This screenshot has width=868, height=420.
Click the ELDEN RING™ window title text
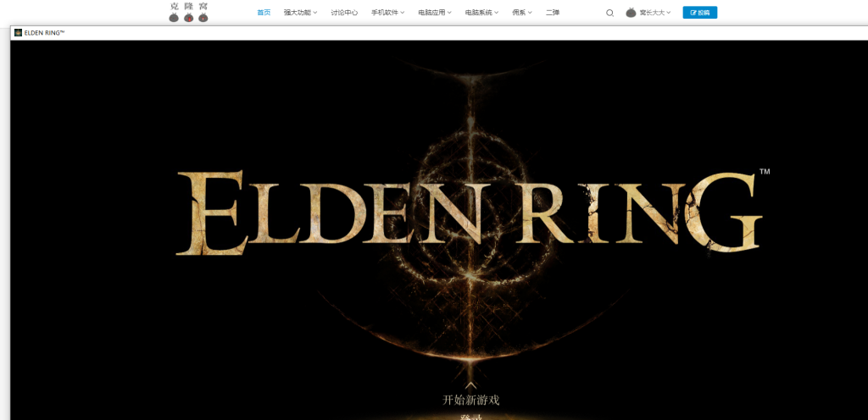(x=45, y=33)
